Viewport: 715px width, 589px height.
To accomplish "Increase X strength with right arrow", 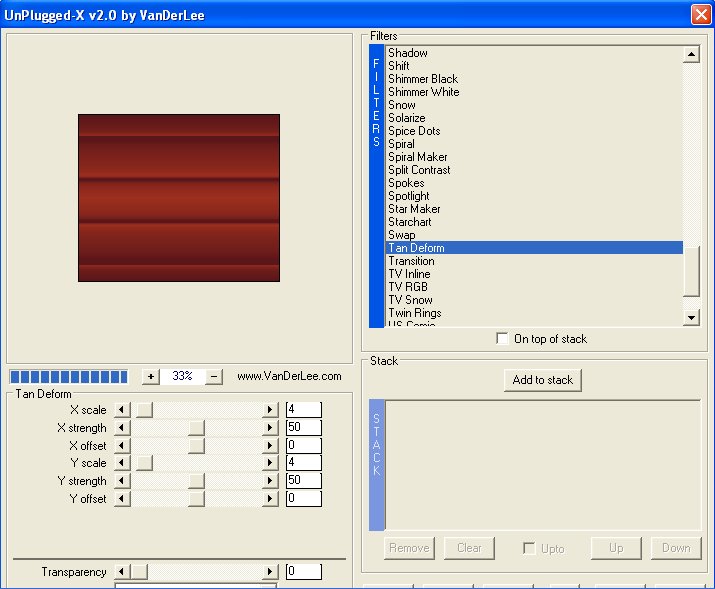I will pos(270,428).
